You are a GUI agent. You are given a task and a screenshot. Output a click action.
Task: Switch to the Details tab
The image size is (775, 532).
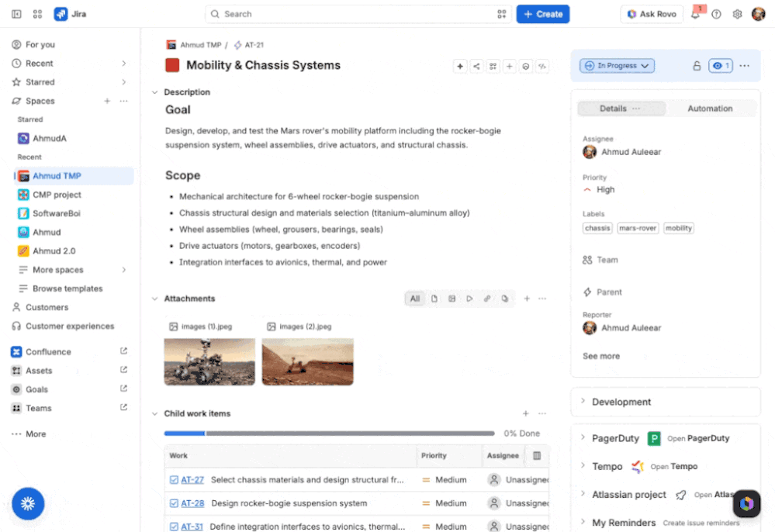pyautogui.click(x=621, y=108)
